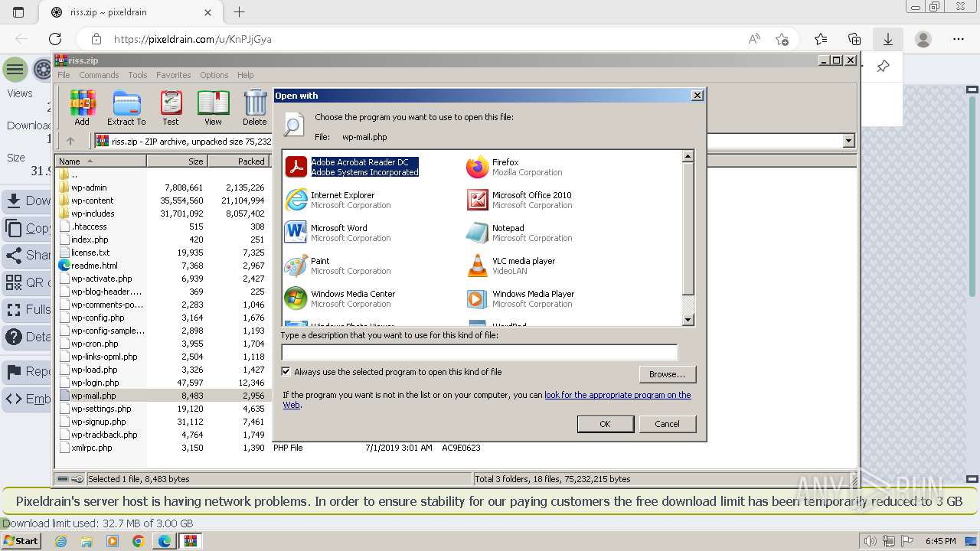980x551 pixels.
Task: Click the View toolbar icon
Action: pyautogui.click(x=213, y=108)
